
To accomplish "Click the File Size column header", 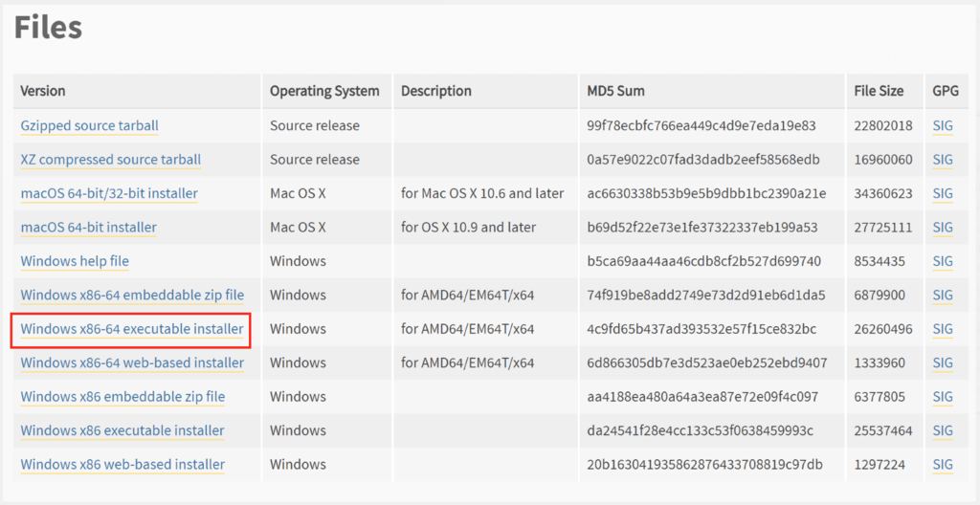I will click(879, 91).
